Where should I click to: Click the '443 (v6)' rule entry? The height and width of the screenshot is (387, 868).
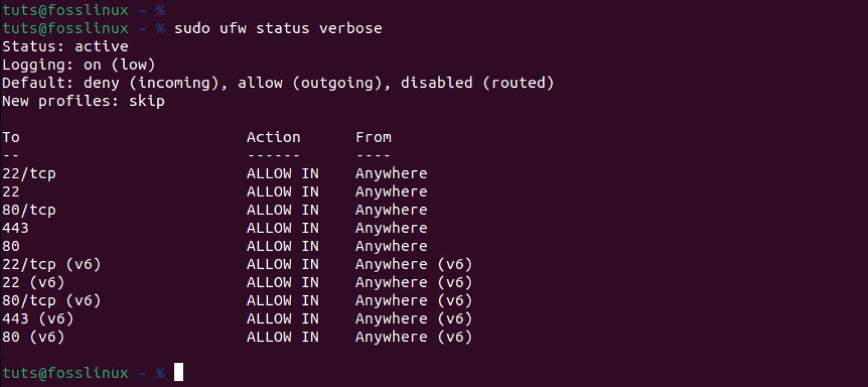(38, 318)
